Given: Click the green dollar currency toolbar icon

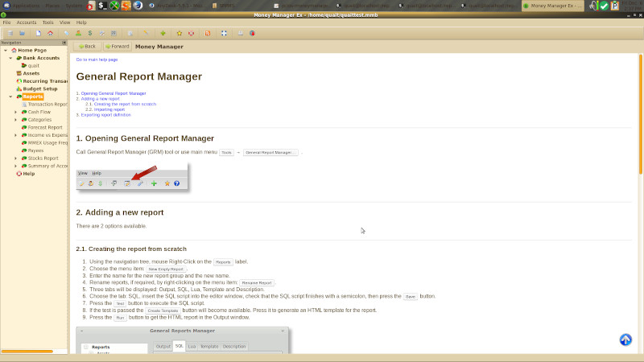Looking at the screenshot, I should [x=89, y=33].
